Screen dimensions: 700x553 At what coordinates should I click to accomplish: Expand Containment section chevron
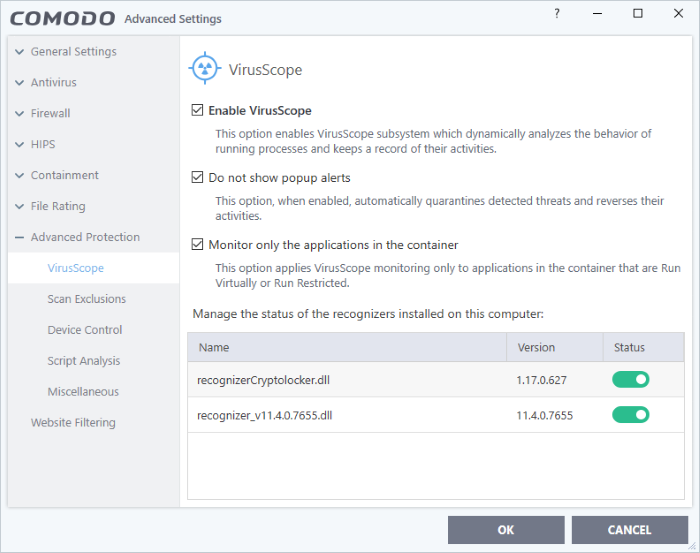click(x=19, y=175)
